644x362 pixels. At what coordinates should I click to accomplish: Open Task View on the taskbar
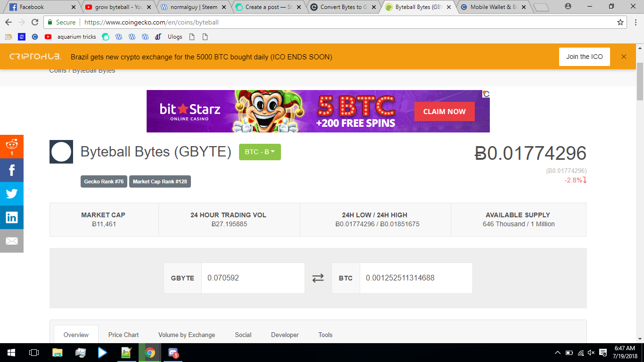[34, 352]
